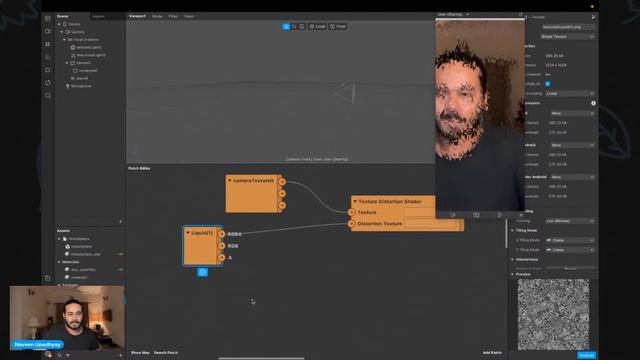Open the Mode menu above the viewport

point(157,16)
